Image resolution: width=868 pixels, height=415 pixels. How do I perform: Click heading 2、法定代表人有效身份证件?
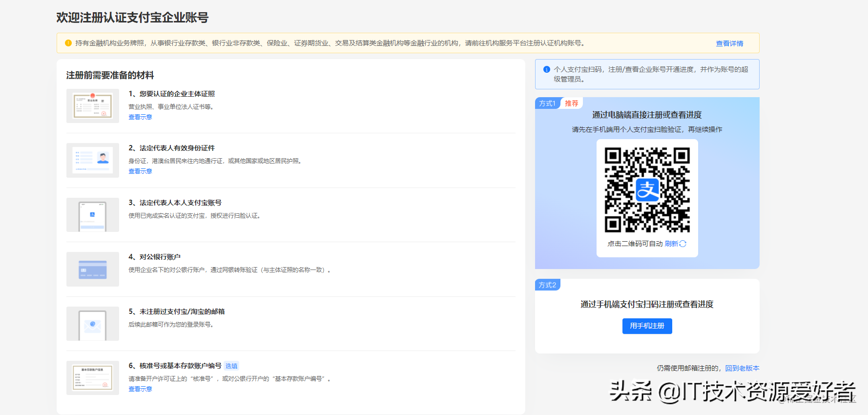point(172,148)
